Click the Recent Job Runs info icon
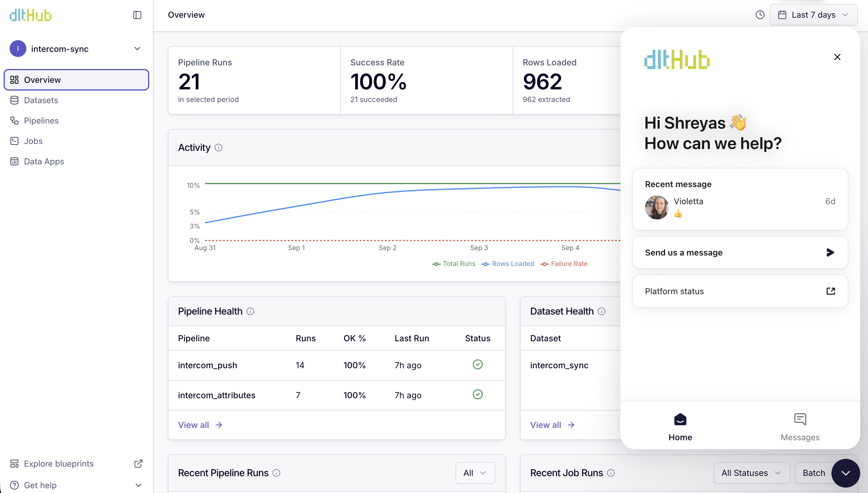 point(611,473)
